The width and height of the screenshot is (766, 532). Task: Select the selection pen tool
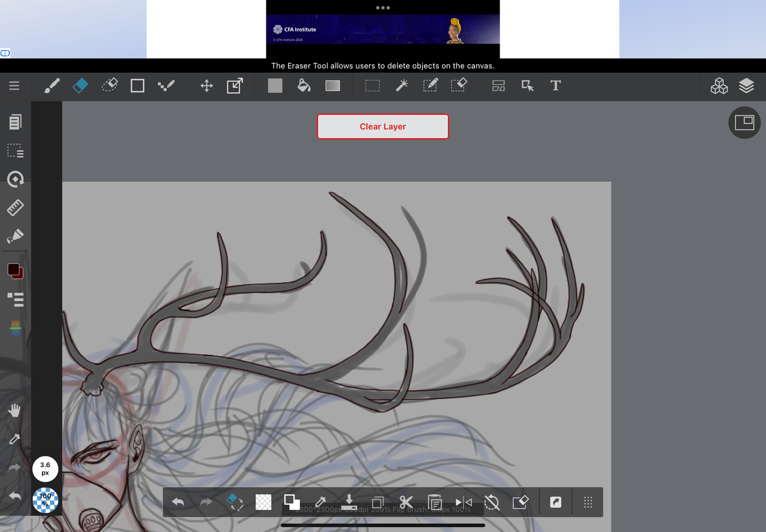430,86
